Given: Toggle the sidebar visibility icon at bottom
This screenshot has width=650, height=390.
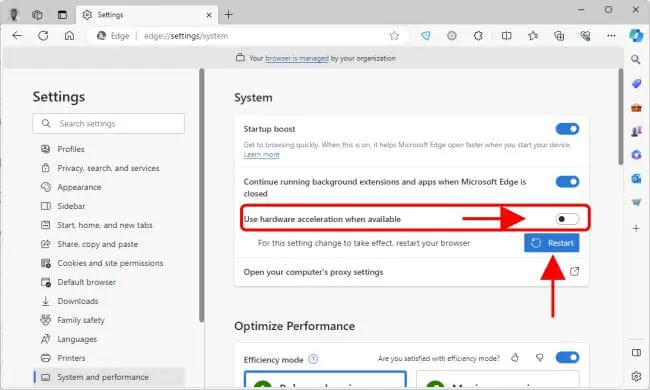Looking at the screenshot, I should tap(636, 353).
